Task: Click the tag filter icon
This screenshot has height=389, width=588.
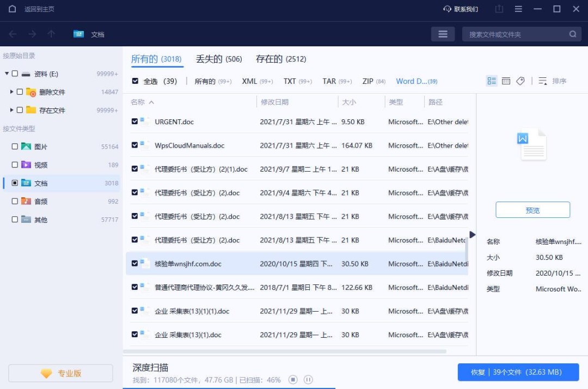Action: (520, 81)
